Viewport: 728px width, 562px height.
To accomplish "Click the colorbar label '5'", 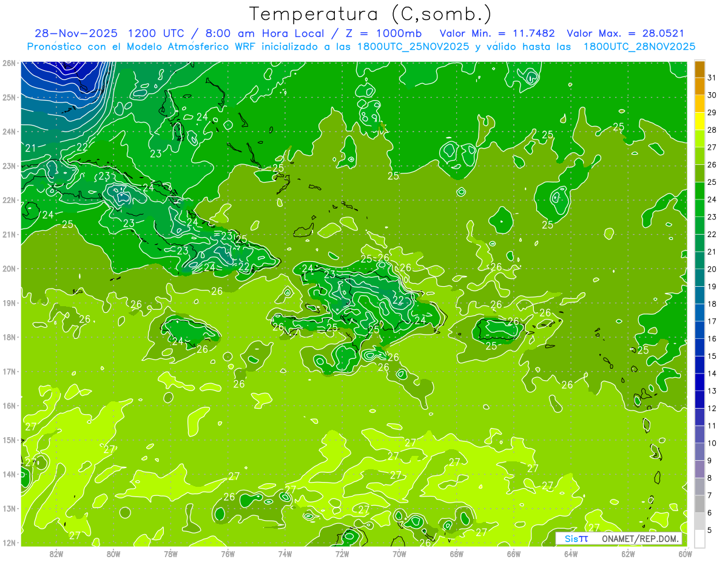I will pyautogui.click(x=710, y=530).
